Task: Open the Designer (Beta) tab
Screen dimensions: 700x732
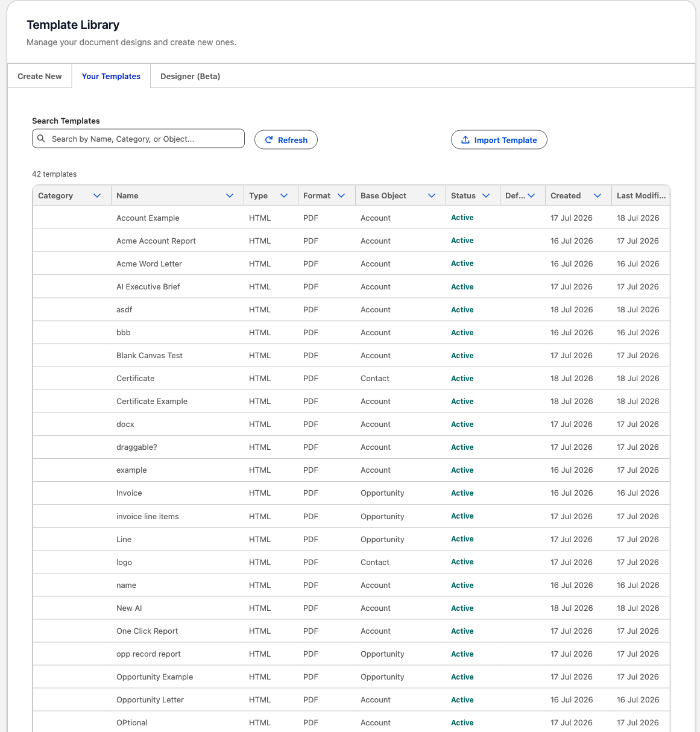Action: pyautogui.click(x=190, y=76)
